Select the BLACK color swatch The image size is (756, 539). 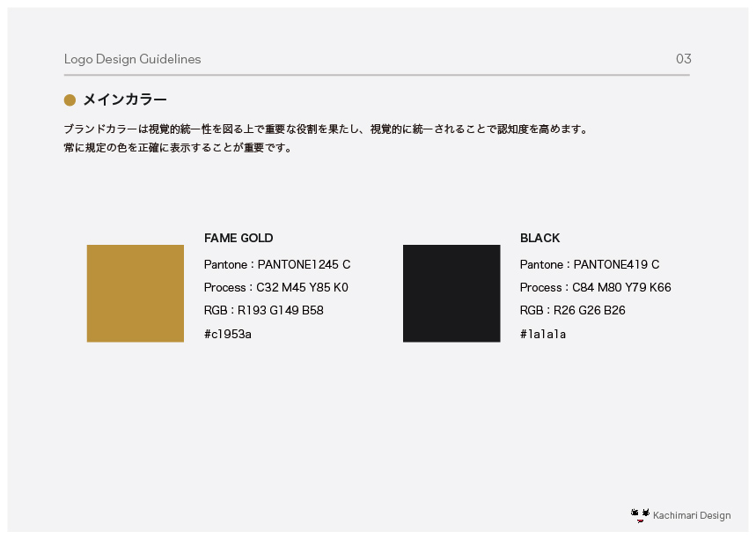(451, 293)
